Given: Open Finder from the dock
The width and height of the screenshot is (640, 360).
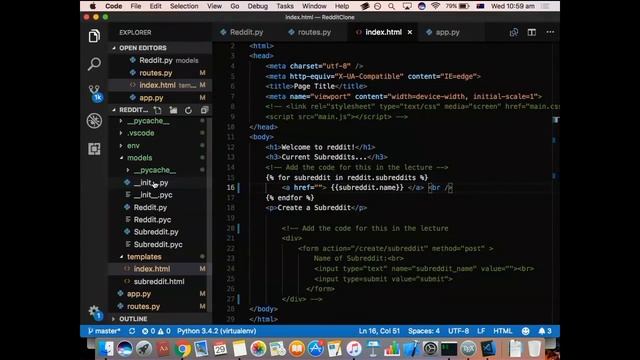Looking at the screenshot, I should 106,349.
